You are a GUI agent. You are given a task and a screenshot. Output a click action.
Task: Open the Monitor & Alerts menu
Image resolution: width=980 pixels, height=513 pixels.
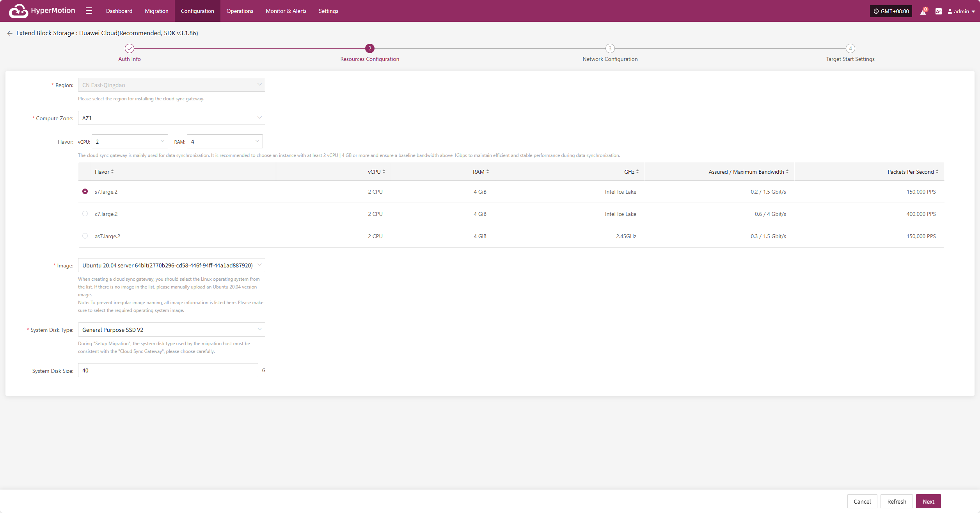[x=286, y=11]
